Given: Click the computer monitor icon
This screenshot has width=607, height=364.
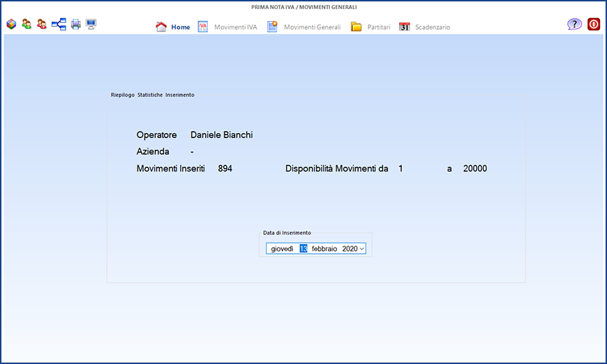Looking at the screenshot, I should point(91,24).
